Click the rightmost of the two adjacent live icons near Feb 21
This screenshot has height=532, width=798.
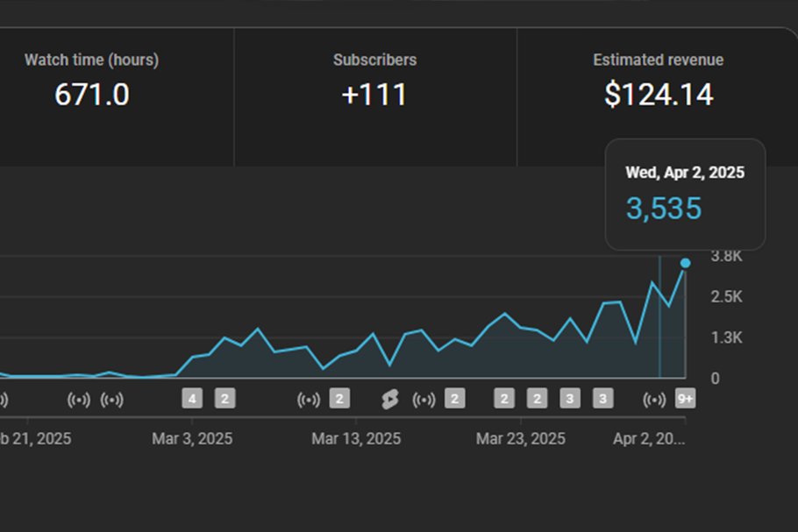111,400
